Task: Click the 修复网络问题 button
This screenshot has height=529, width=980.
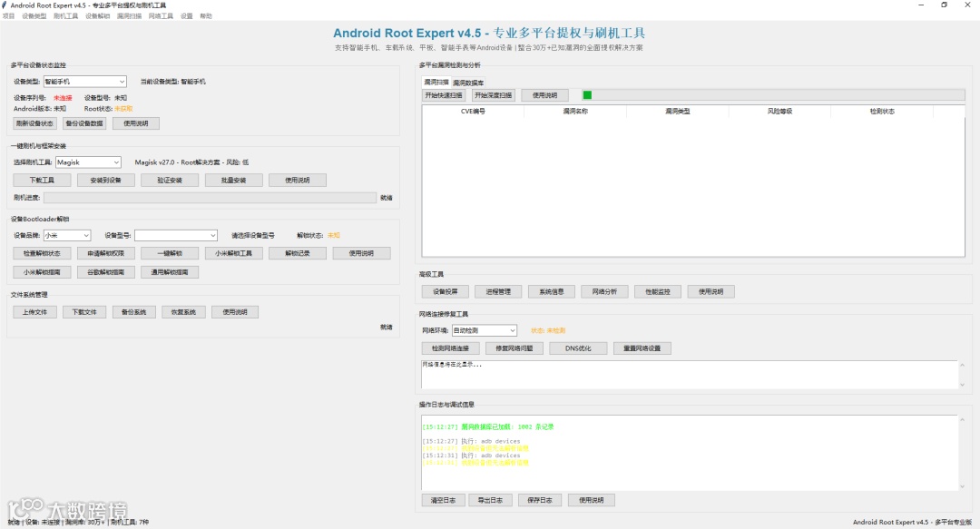Action: pyautogui.click(x=514, y=348)
